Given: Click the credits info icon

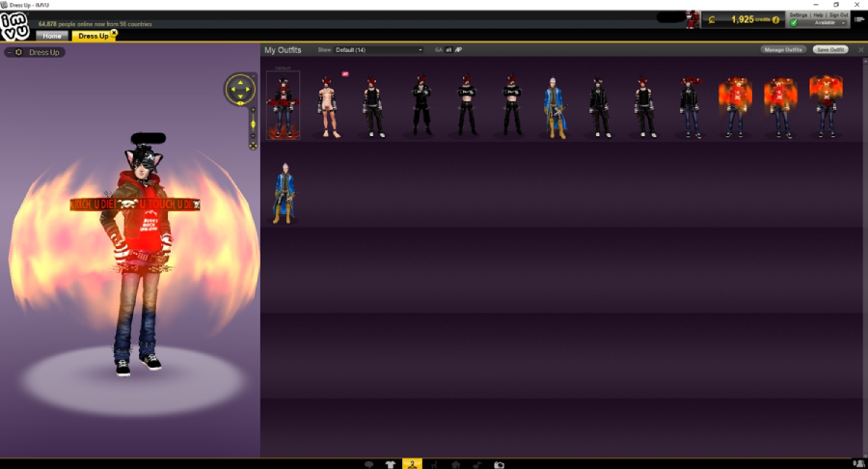Looking at the screenshot, I should coord(776,20).
